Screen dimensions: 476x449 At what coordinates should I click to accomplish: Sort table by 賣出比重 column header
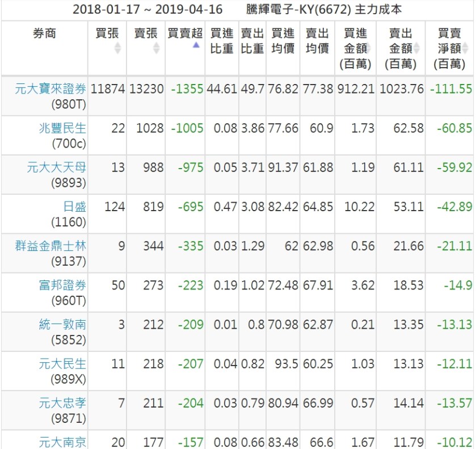point(252,41)
